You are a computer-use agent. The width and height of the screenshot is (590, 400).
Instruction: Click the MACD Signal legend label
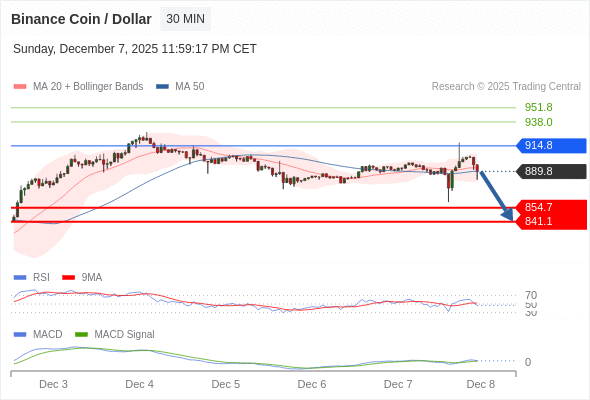(125, 335)
